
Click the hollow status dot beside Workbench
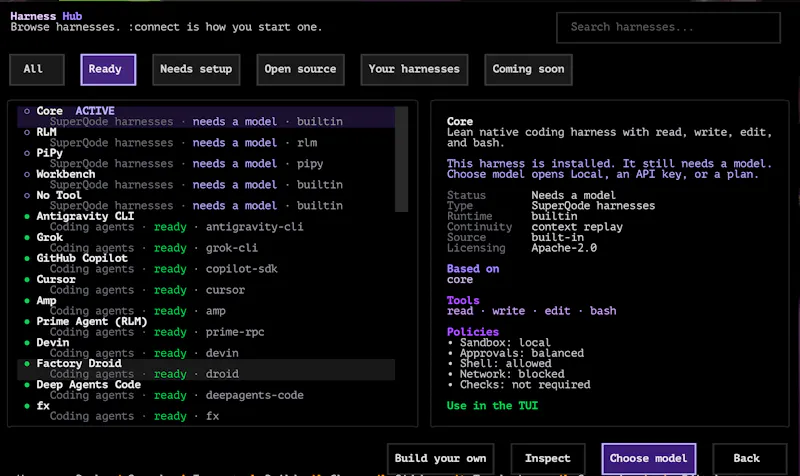point(27,174)
